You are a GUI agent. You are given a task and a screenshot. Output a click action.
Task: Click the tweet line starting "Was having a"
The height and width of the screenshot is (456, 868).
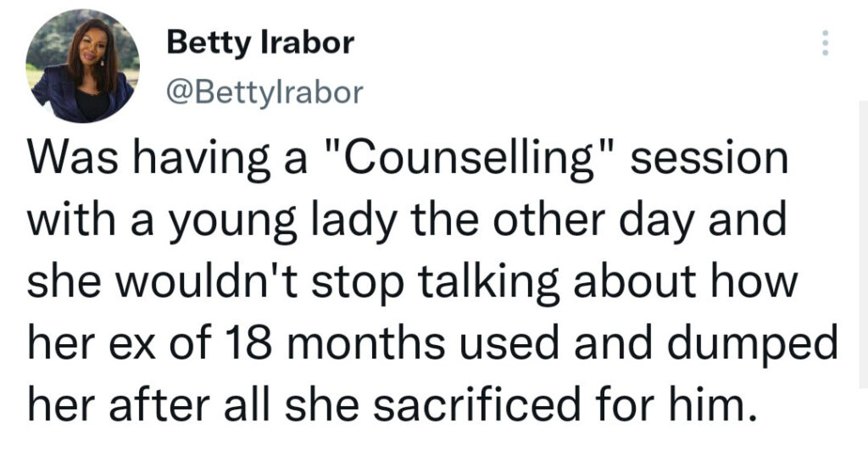[408, 158]
